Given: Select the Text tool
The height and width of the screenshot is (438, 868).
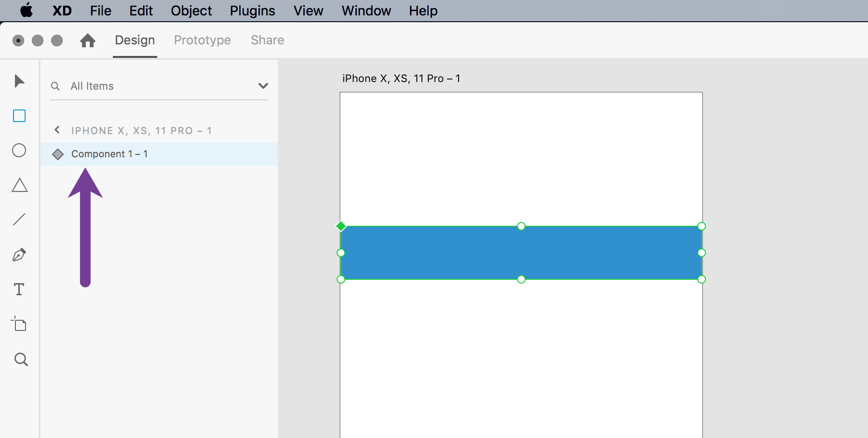Looking at the screenshot, I should (19, 289).
